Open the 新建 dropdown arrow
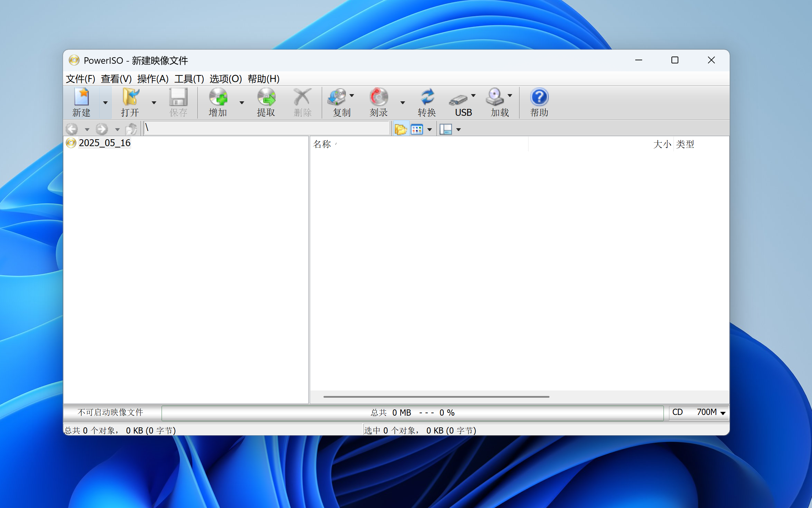The width and height of the screenshot is (812, 508). (105, 102)
